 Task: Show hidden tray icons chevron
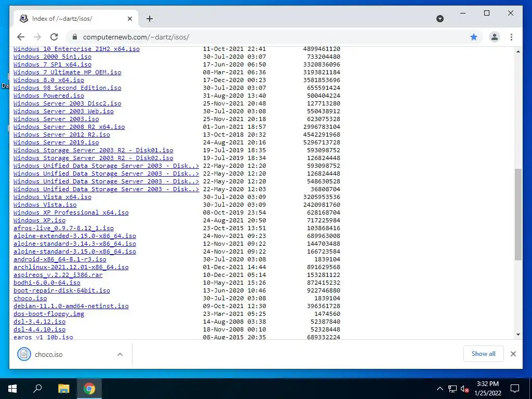coord(440,389)
